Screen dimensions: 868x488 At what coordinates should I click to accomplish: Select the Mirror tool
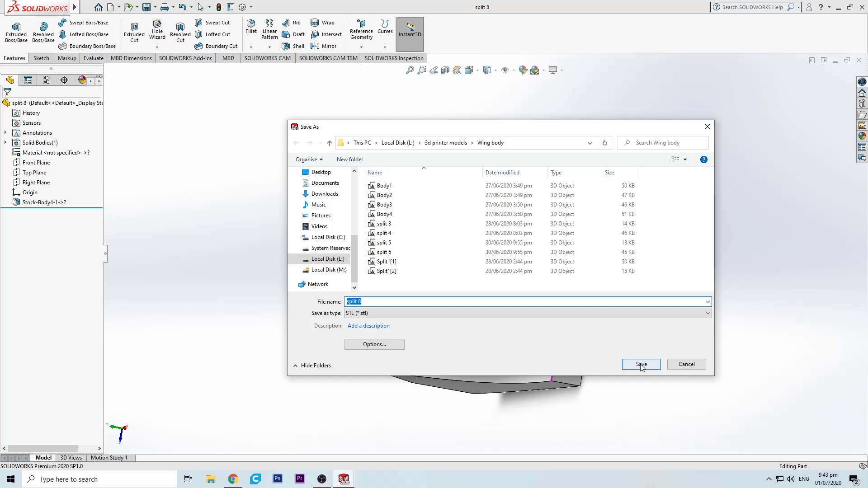pyautogui.click(x=324, y=46)
